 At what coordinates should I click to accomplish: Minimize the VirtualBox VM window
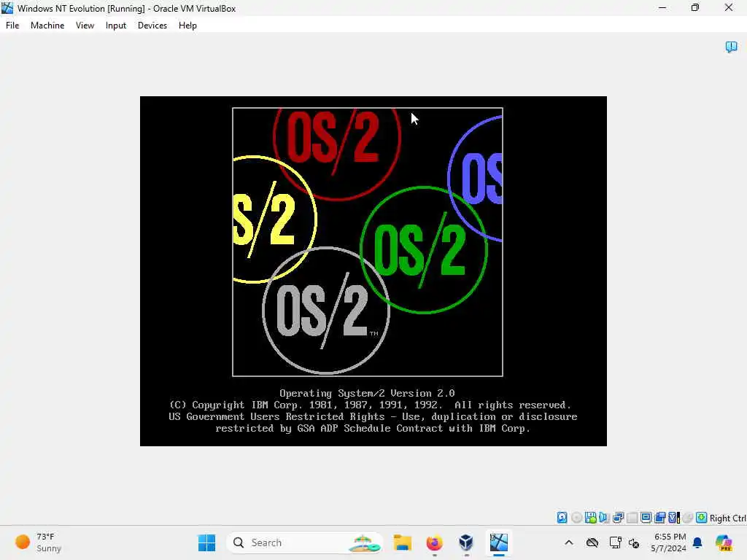(662, 8)
